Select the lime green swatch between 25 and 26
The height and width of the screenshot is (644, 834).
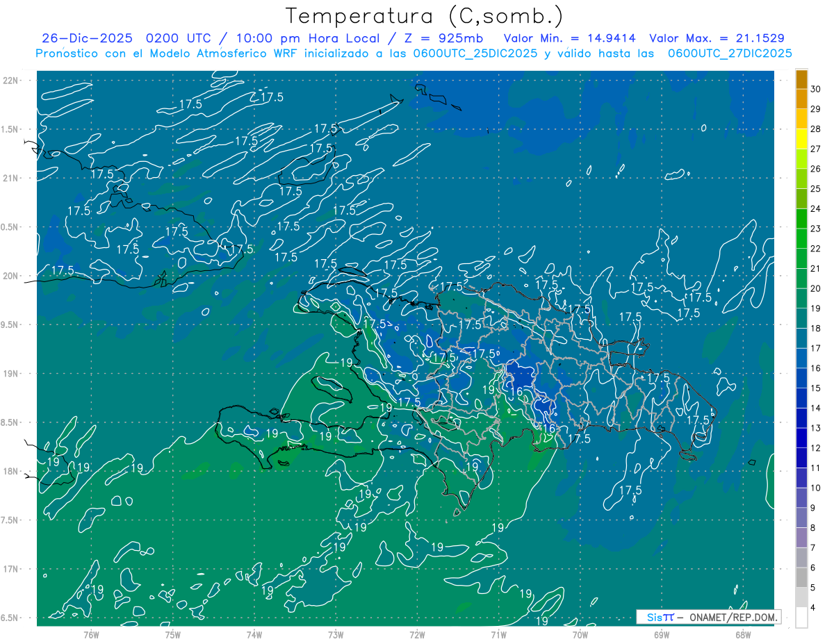coord(801,179)
